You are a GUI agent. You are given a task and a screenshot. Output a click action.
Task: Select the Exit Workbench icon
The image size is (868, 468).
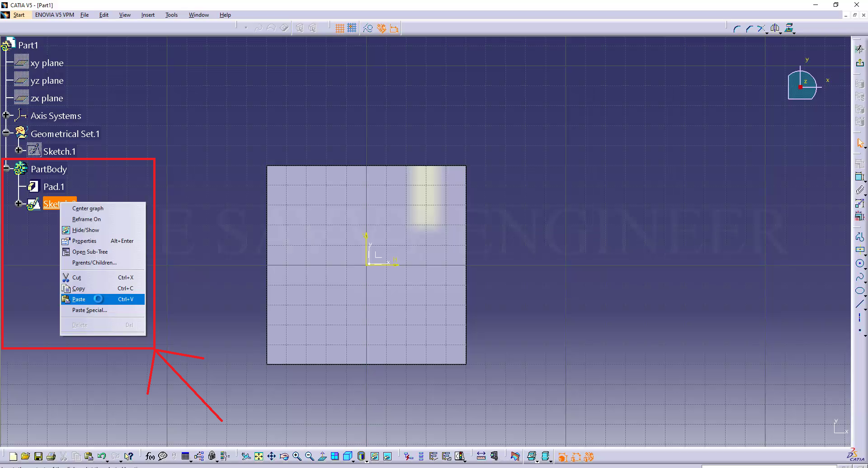(859, 63)
